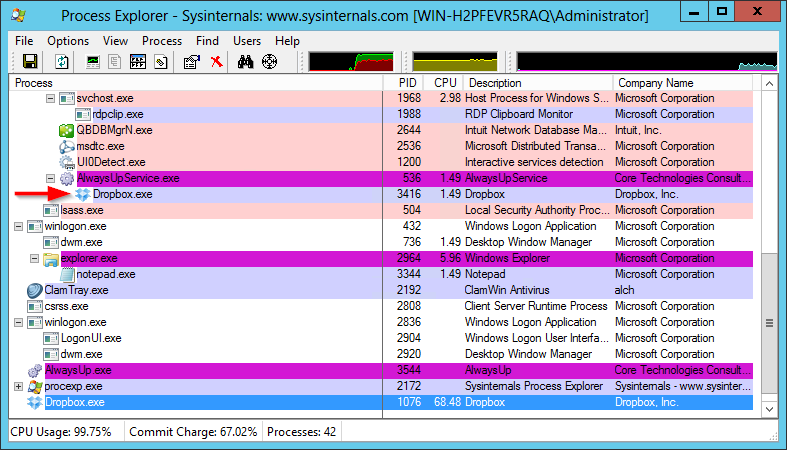Viewport: 787px width, 450px height.
Task: Expand the procexp.exe tree node
Action: pos(19,386)
